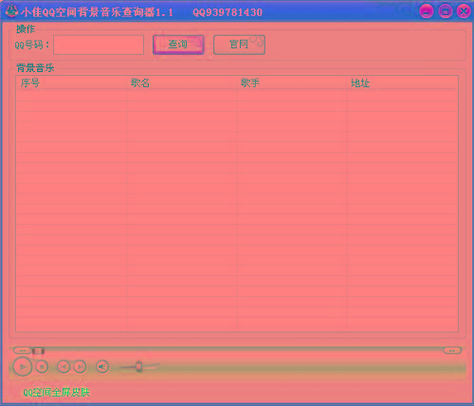Viewport: 474px width, 406px height.
Task: Open the QQ空间全屏皮肤 link
Action: pos(56,393)
